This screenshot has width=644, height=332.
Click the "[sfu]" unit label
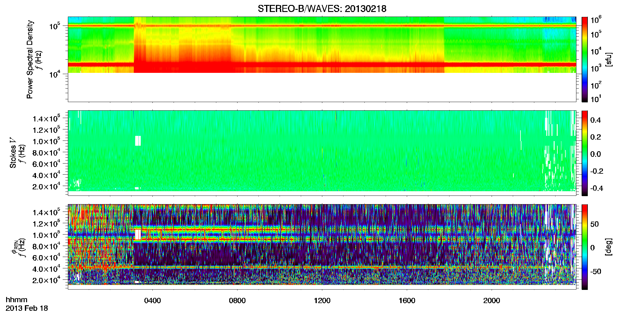tap(608, 59)
